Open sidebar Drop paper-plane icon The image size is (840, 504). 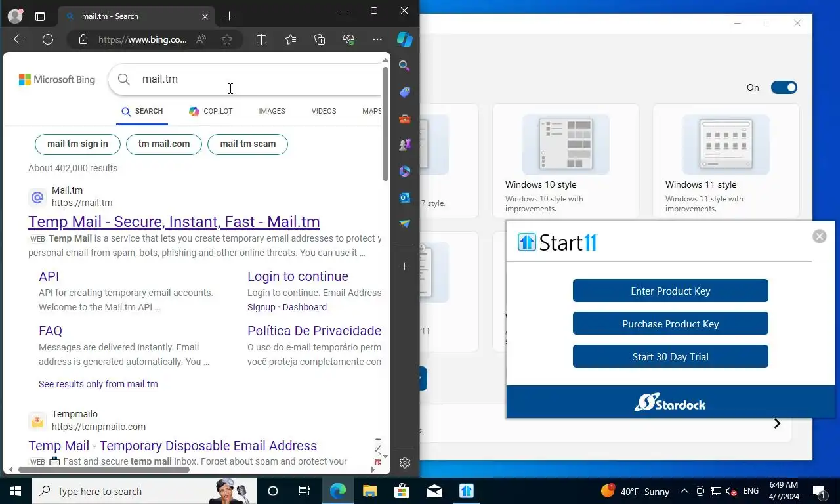[x=405, y=224]
